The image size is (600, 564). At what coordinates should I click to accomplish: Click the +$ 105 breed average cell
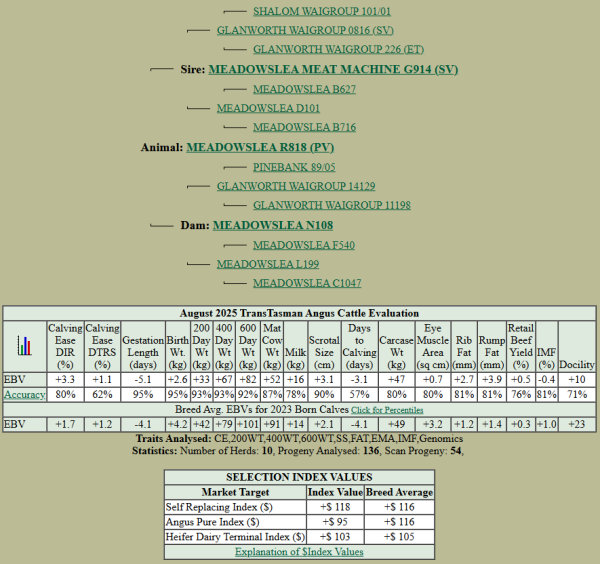[399, 537]
